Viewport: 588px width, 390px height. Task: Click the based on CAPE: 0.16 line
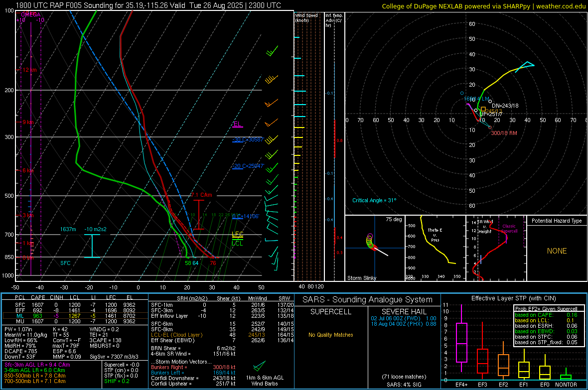coord(546,315)
